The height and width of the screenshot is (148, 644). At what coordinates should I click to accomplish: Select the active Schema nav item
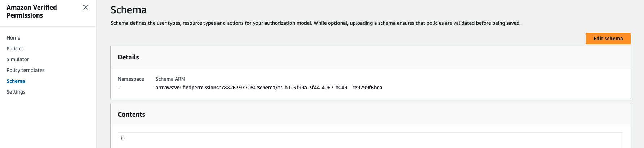[x=16, y=81]
